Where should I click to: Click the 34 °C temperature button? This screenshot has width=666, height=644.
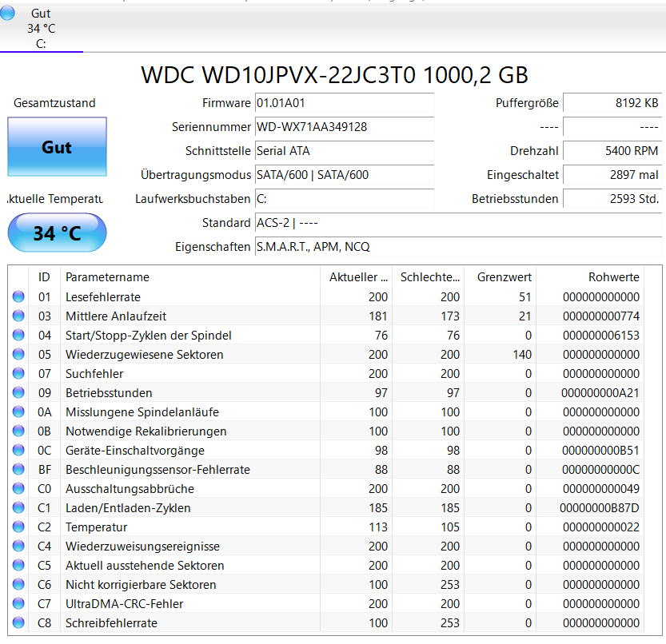57,233
